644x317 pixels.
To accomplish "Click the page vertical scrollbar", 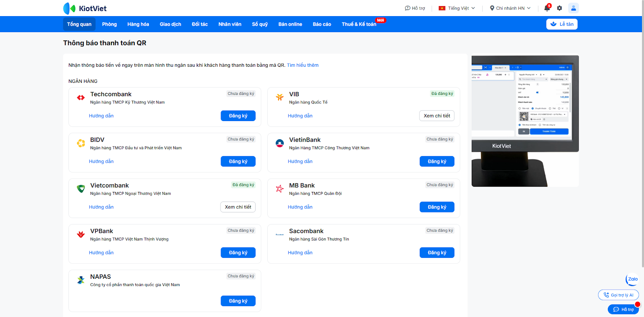I will click(x=642, y=135).
